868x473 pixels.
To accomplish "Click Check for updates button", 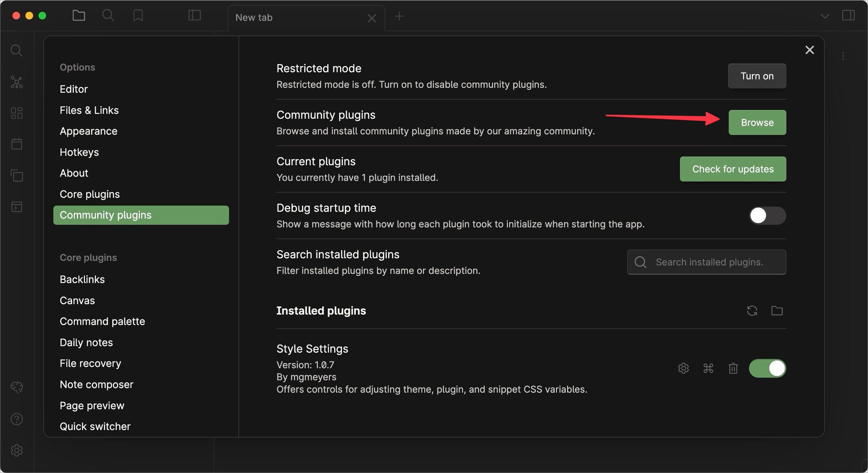I will 733,169.
